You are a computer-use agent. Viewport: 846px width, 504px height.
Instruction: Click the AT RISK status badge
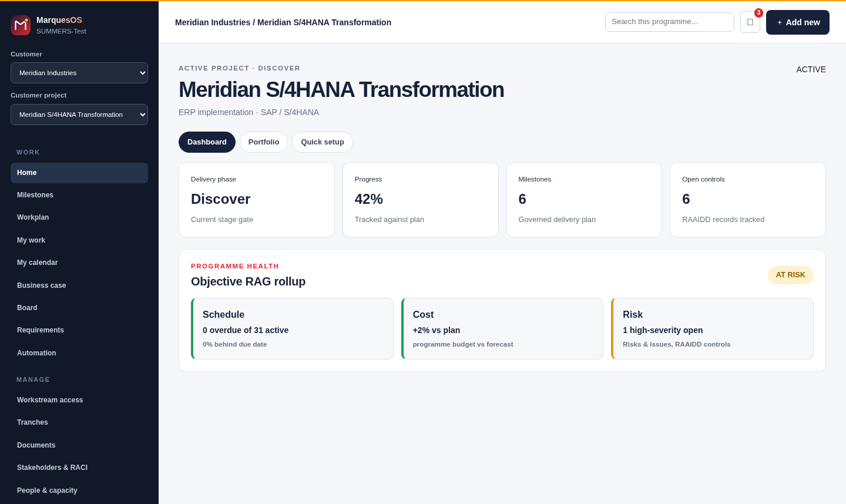[791, 275]
